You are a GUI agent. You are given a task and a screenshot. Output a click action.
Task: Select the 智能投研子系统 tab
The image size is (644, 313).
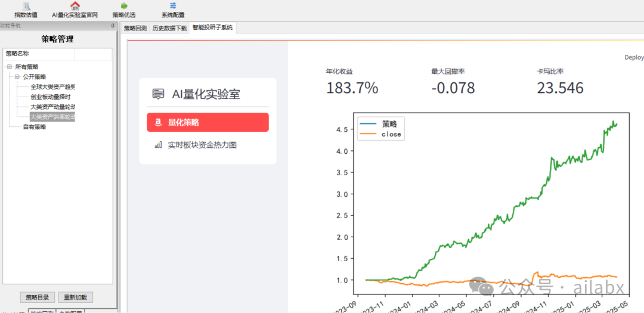coord(212,28)
